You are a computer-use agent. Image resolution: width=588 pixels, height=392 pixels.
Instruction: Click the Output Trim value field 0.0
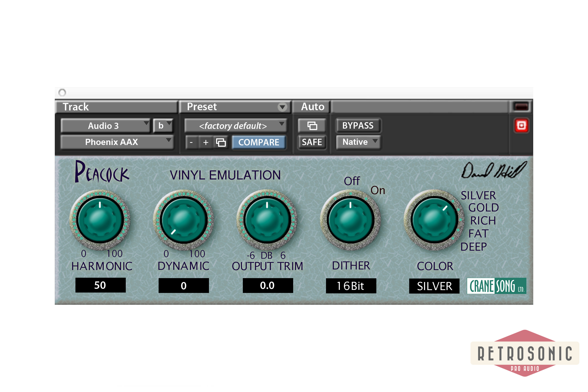pos(268,285)
